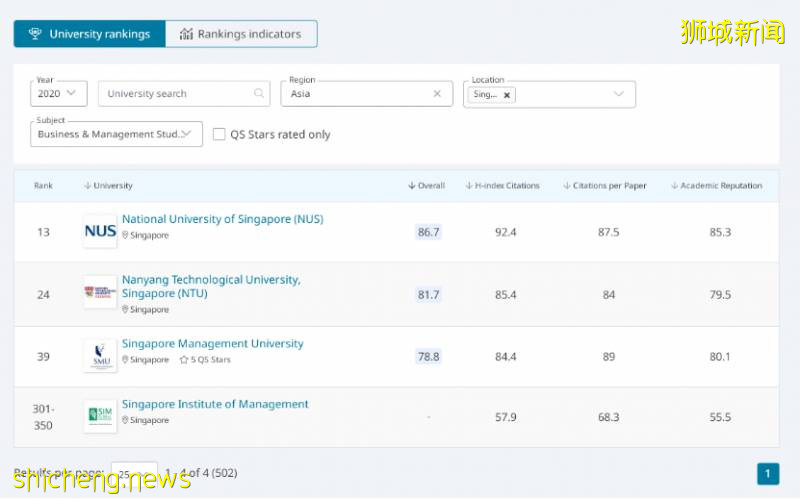Remove the Singapore location tag
The image size is (800, 499).
tap(507, 95)
